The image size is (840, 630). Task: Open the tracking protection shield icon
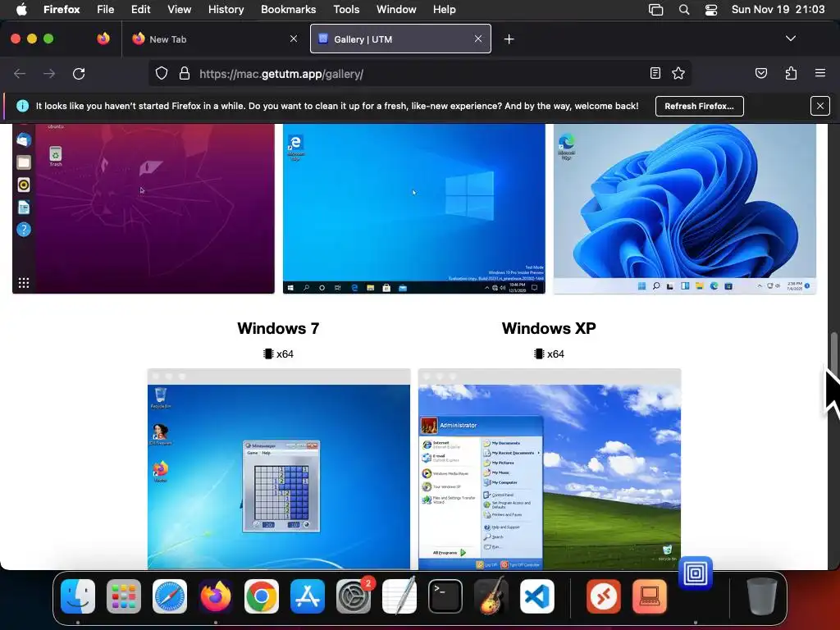pos(162,73)
